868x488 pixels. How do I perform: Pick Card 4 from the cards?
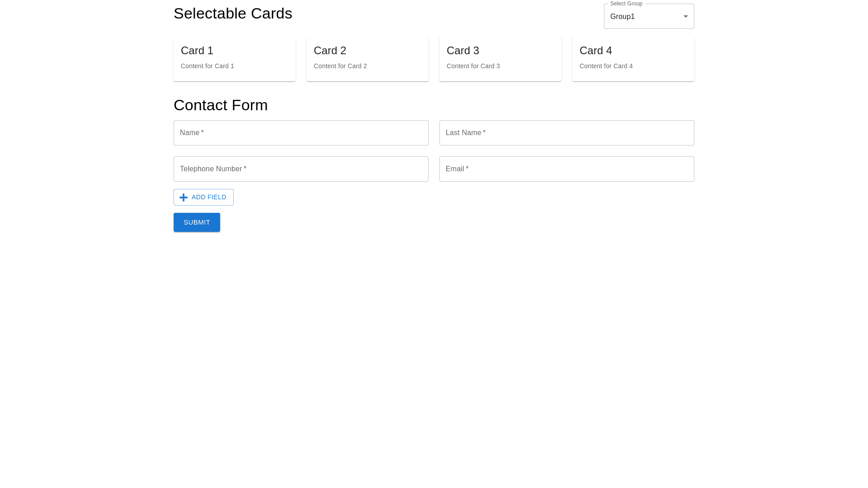point(633,59)
